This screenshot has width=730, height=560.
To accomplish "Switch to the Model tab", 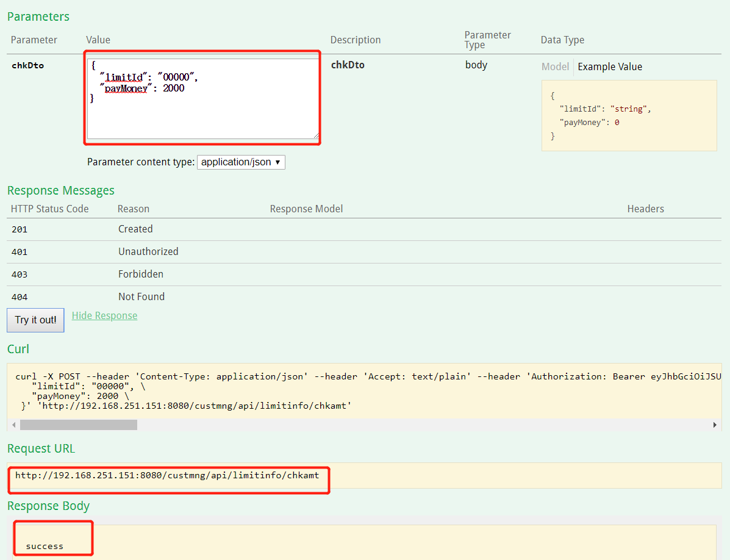I will tap(554, 66).
